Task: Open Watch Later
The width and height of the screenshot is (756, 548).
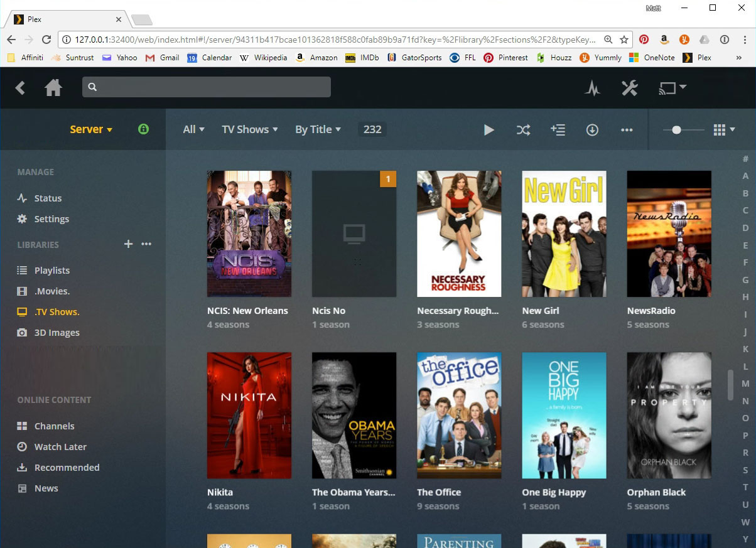Action: point(51,447)
